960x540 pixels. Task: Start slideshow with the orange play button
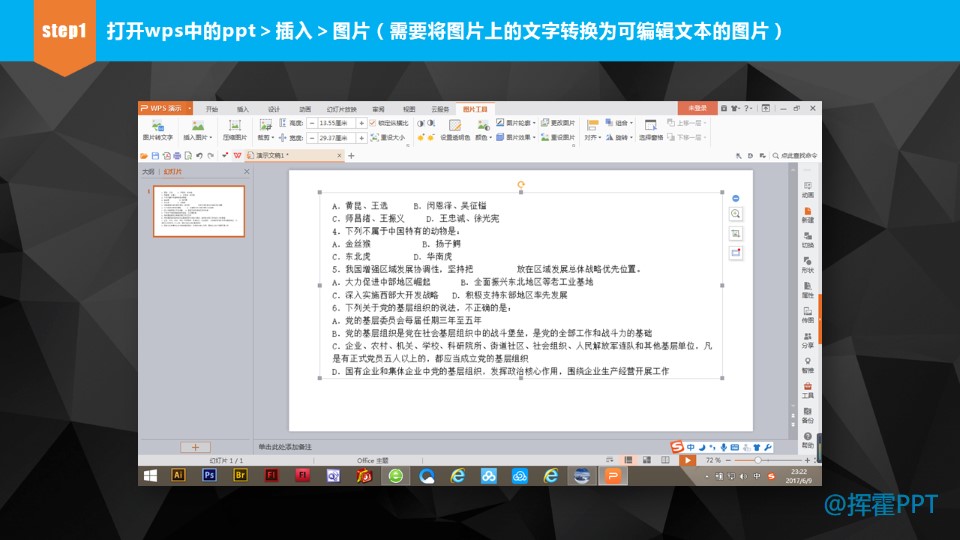click(687, 460)
